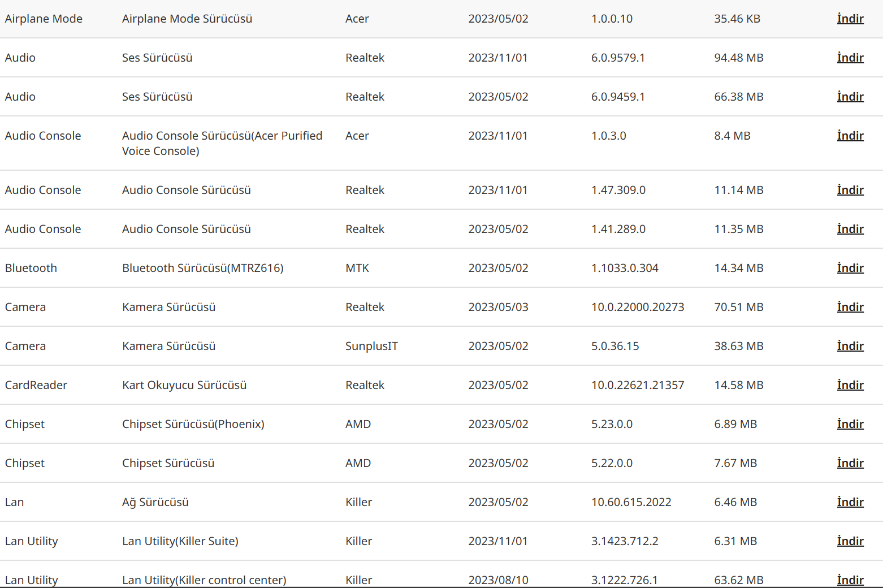Click İndir for Audio driver version 6.0.9579.1
Viewport: 883px width, 588px height.
tap(850, 58)
